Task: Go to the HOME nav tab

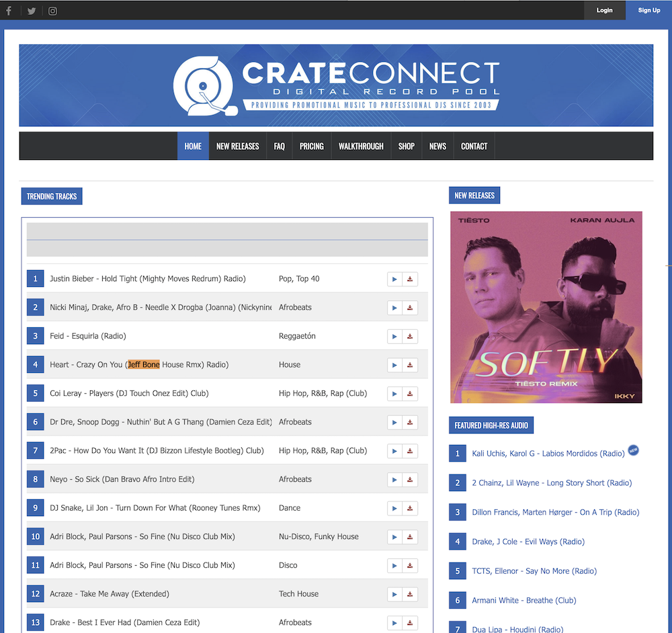Action: [x=193, y=146]
